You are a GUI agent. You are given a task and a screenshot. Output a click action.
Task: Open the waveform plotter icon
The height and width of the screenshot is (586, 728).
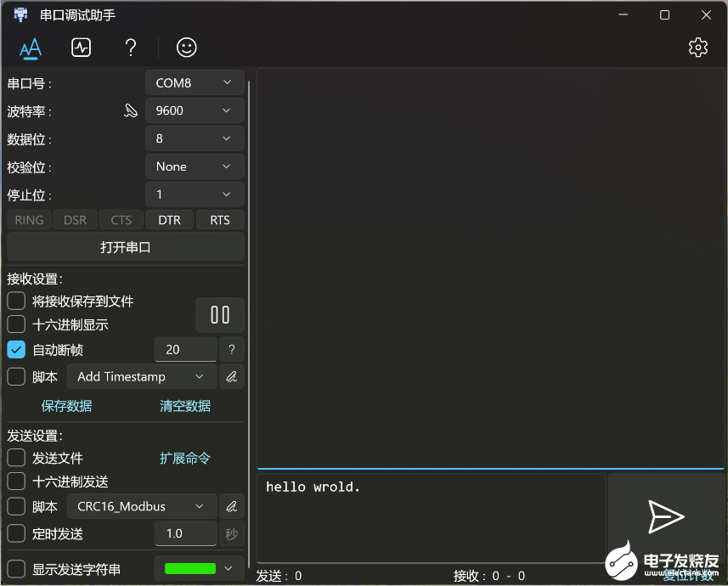[81, 48]
